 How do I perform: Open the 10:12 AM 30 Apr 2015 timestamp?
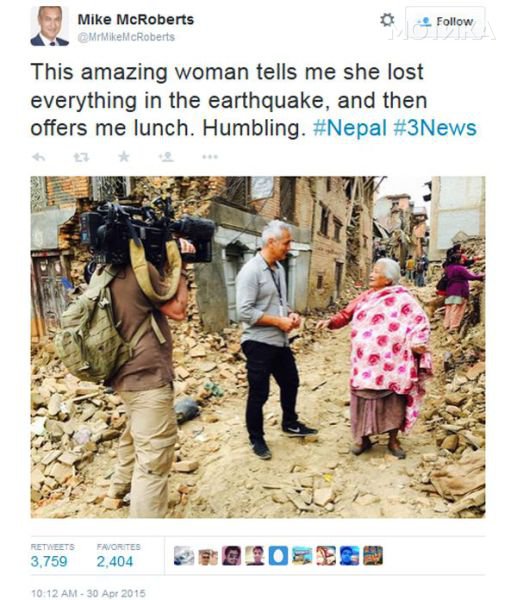88,593
